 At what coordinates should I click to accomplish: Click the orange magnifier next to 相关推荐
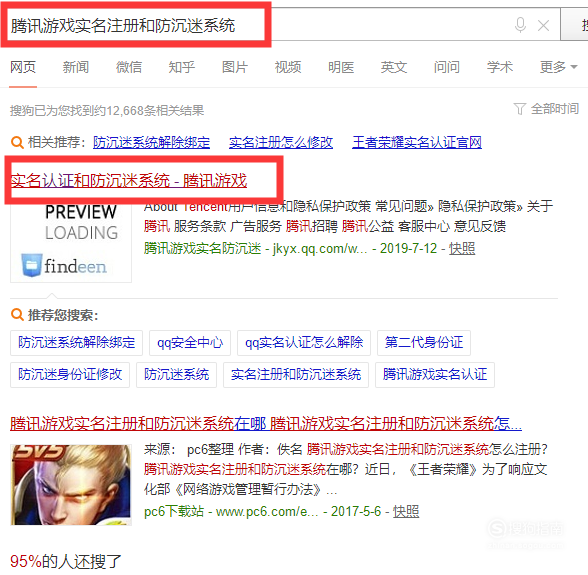[x=17, y=142]
